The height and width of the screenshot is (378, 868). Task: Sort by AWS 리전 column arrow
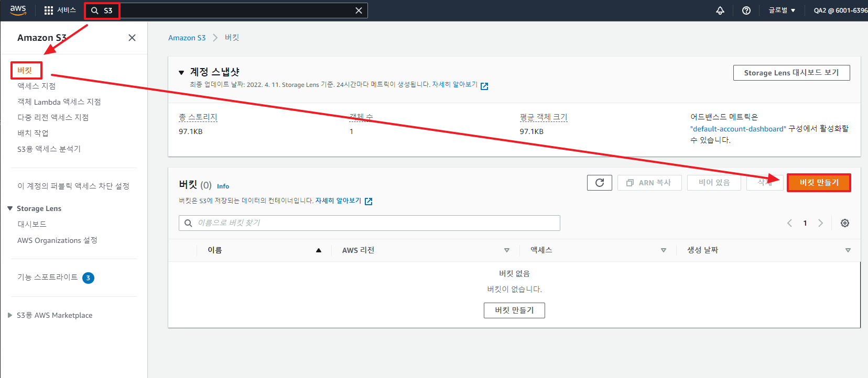coord(507,250)
